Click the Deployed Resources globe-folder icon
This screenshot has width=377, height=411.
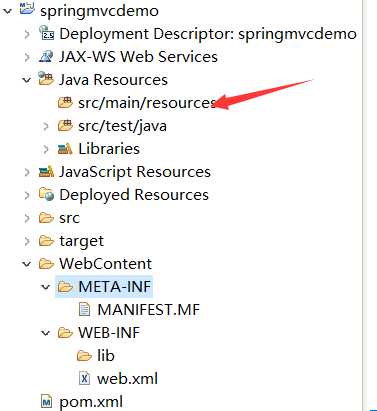coord(46,194)
